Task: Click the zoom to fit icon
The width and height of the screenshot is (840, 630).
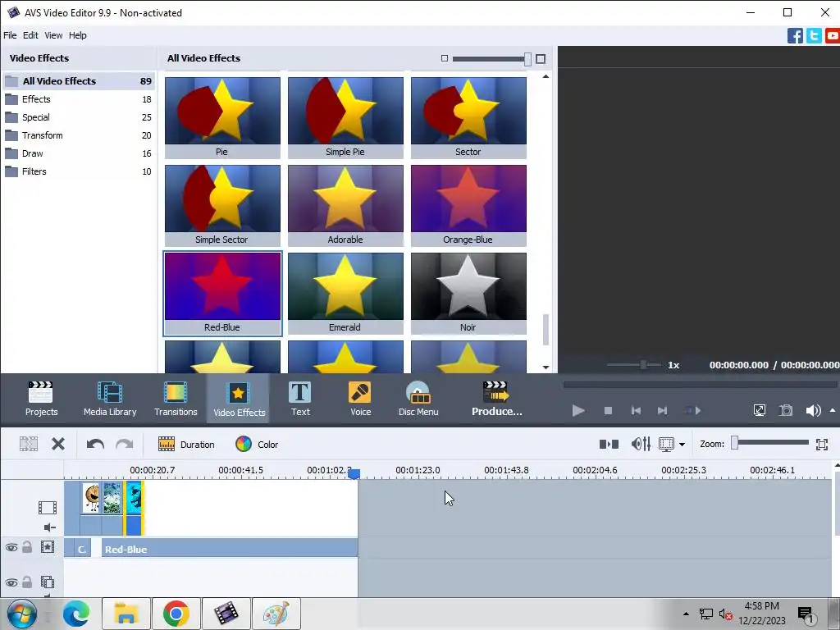Action: (822, 444)
